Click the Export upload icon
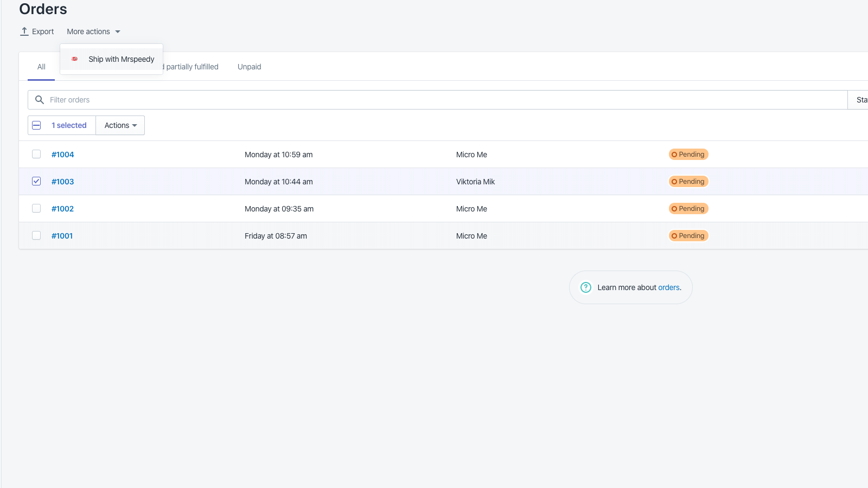 (24, 31)
